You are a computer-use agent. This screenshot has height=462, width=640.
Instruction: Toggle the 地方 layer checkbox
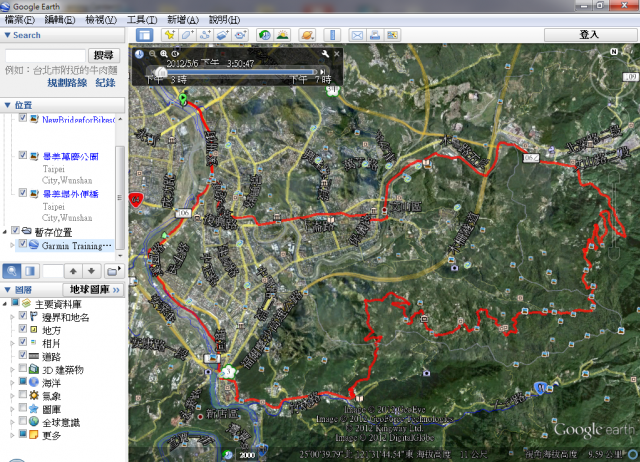click(23, 329)
